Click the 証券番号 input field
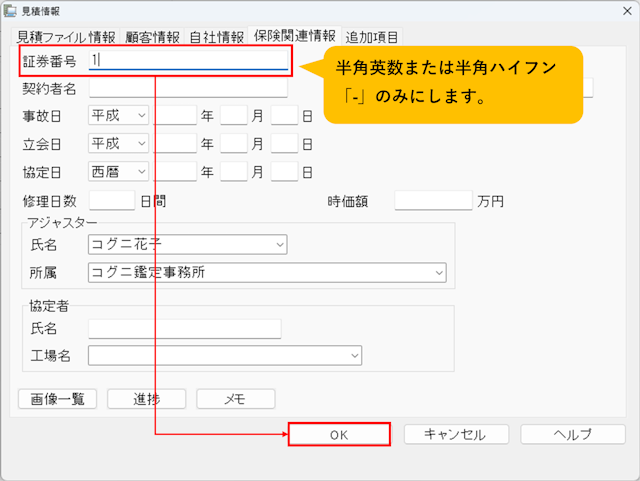Image resolution: width=640 pixels, height=481 pixels. tap(188, 60)
